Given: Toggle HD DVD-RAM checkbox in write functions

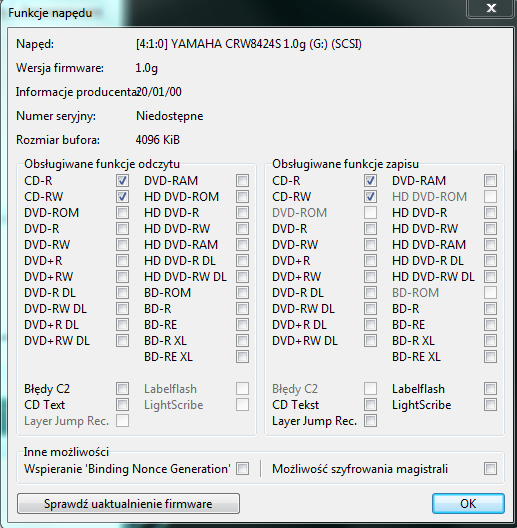Looking at the screenshot, I should (x=490, y=244).
